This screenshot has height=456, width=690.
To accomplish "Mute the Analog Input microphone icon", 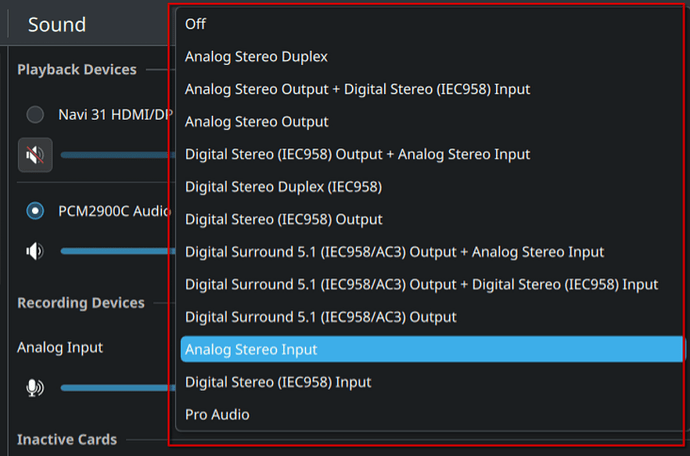I will [35, 388].
